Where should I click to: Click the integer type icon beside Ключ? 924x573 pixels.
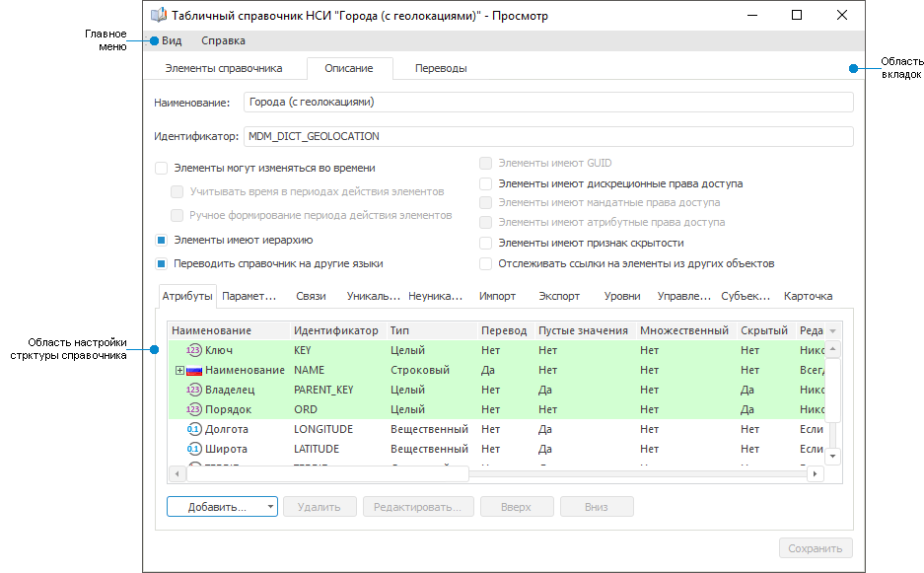click(193, 350)
